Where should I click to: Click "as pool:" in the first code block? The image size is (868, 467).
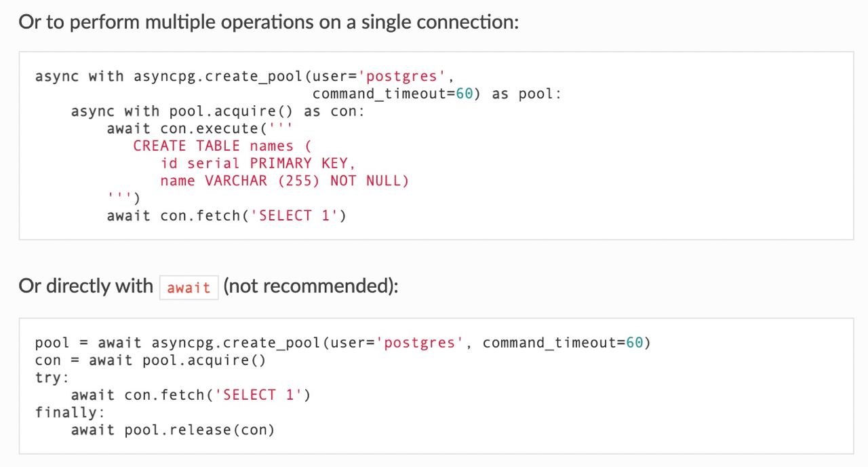tap(527, 94)
